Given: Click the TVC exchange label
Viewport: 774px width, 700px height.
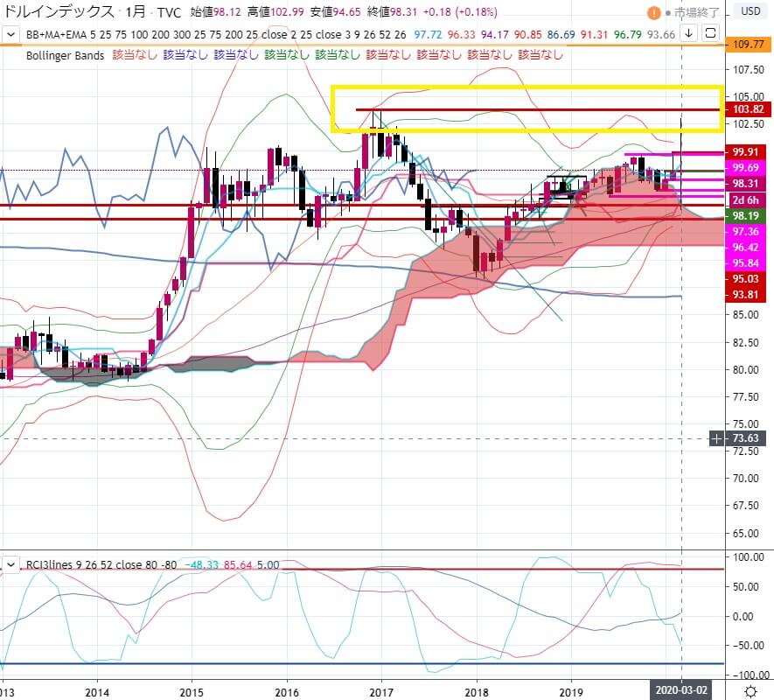Looking at the screenshot, I should coord(169,12).
